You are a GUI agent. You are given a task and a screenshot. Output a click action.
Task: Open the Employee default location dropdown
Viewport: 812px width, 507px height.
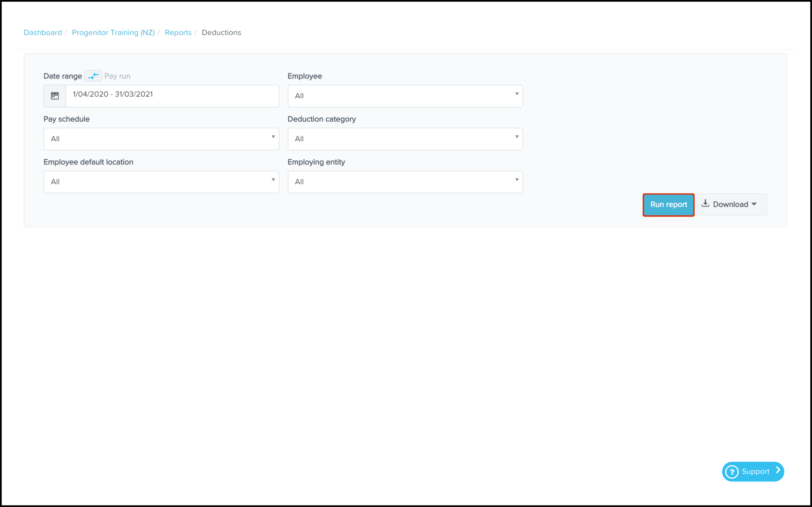[161, 182]
